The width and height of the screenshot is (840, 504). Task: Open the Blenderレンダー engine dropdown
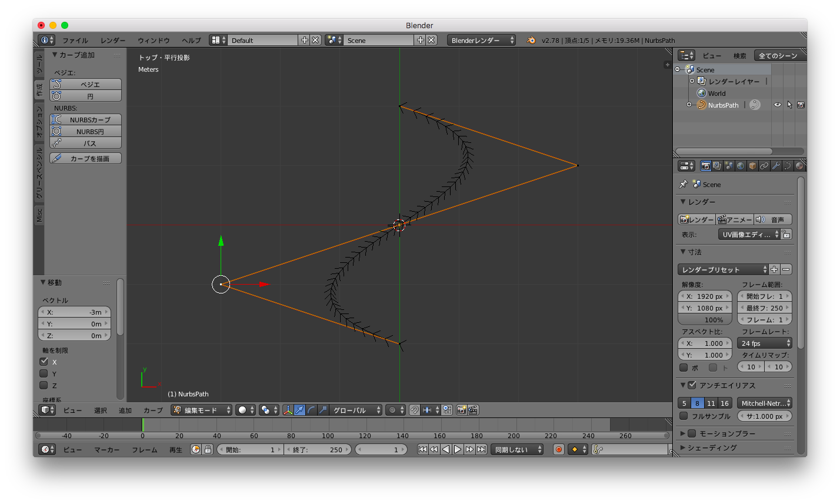click(x=481, y=40)
